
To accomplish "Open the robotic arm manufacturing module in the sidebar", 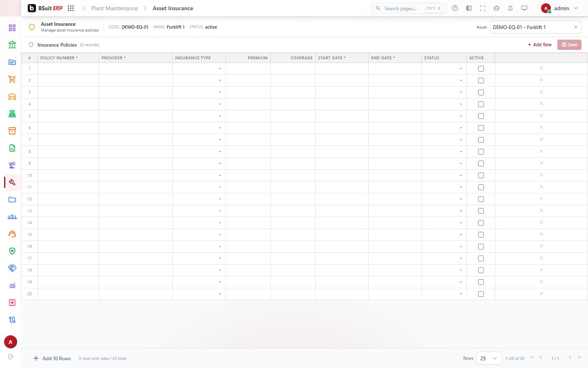I will [x=12, y=165].
